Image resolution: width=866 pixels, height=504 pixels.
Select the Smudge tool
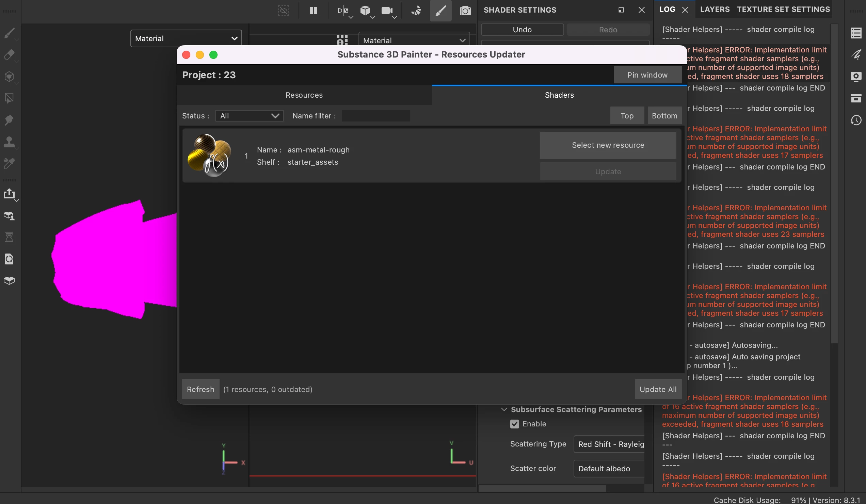[9, 120]
